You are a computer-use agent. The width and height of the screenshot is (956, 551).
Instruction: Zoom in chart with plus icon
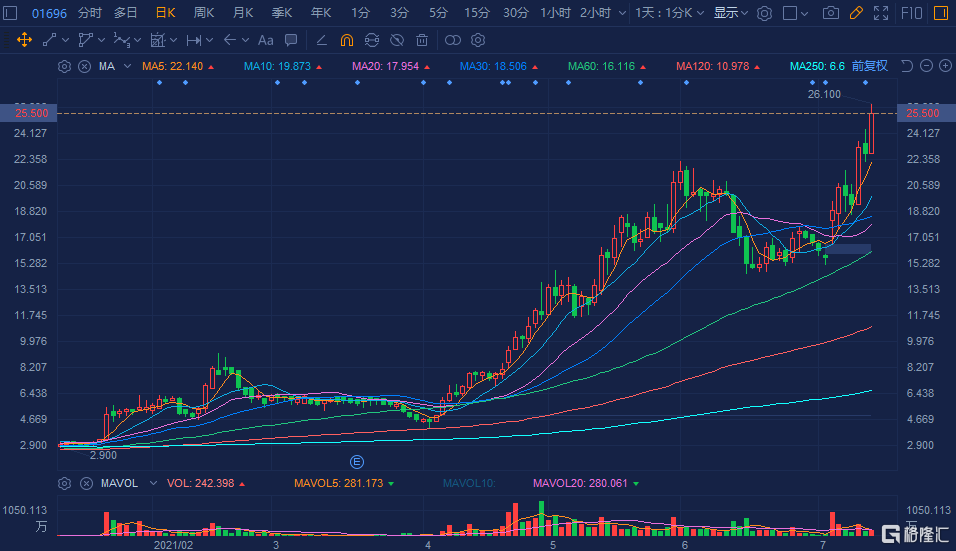click(x=943, y=66)
